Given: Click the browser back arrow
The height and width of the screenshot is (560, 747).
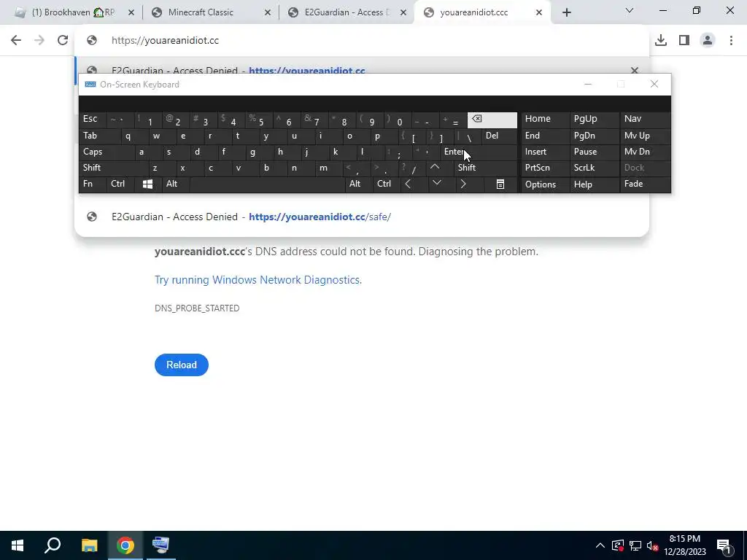Looking at the screenshot, I should point(16,40).
